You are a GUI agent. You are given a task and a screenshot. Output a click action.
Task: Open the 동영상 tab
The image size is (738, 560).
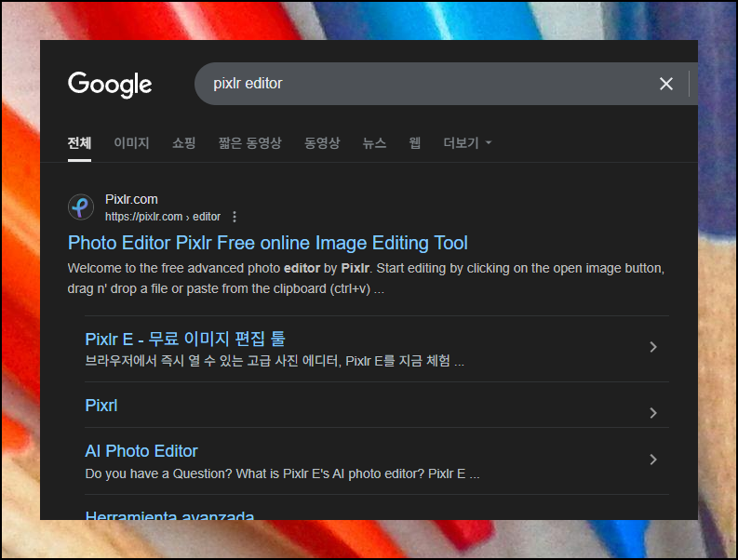point(322,142)
